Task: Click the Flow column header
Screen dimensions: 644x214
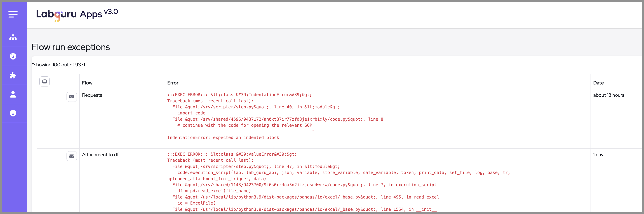Action: pos(87,83)
